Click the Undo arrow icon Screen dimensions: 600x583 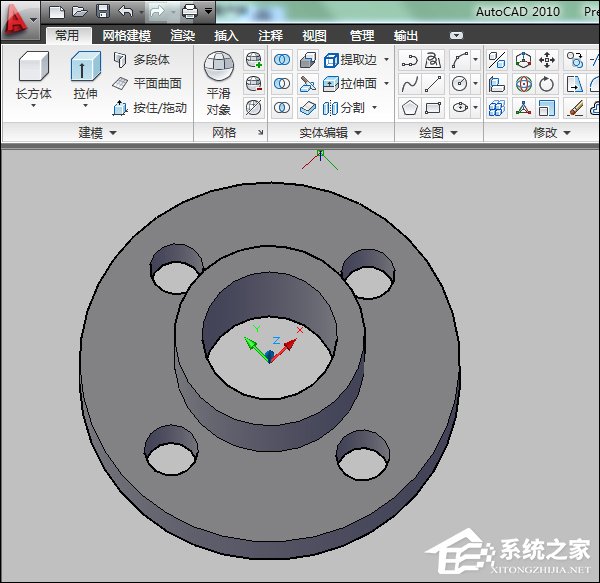(125, 12)
